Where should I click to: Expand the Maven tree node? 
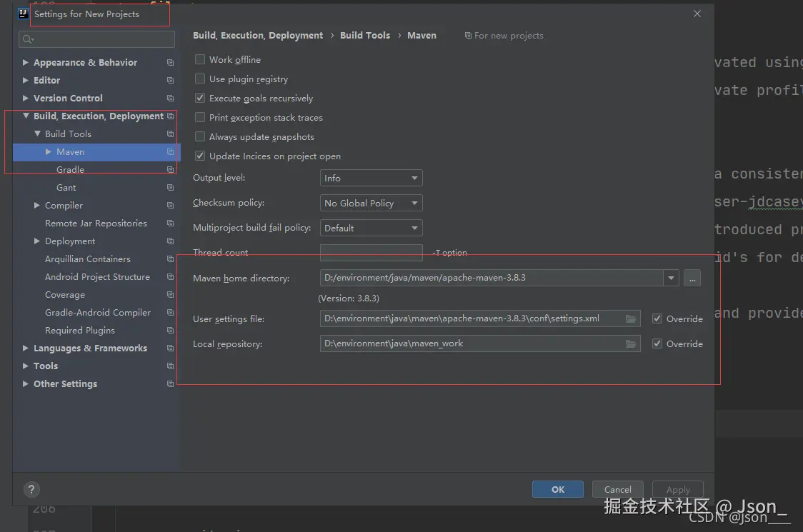[48, 152]
